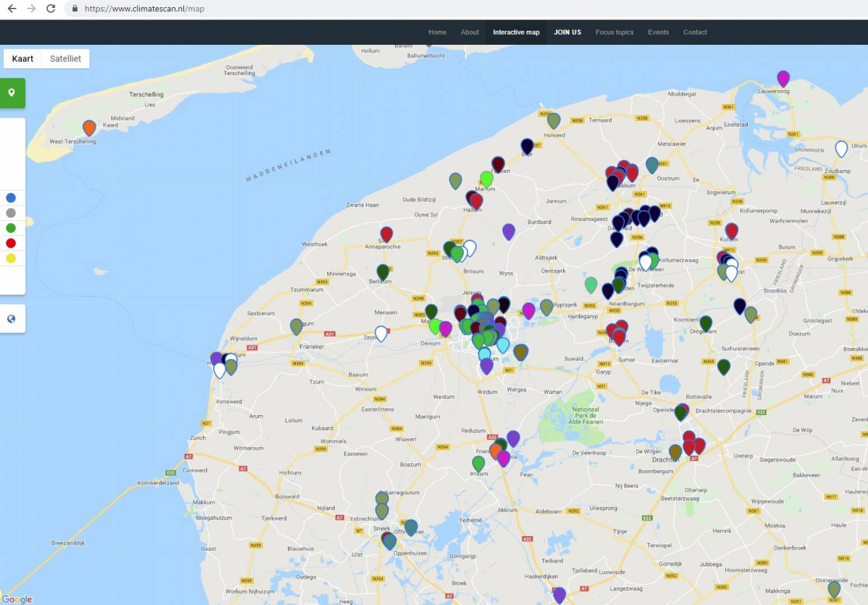Click the dark navy marker near Blije
Viewport: 868px width, 605px height.
pos(527,146)
